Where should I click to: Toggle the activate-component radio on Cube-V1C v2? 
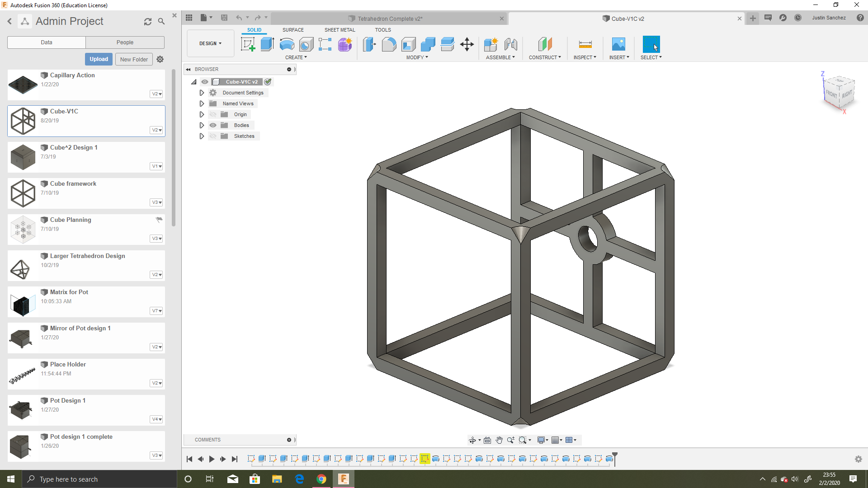(x=268, y=82)
